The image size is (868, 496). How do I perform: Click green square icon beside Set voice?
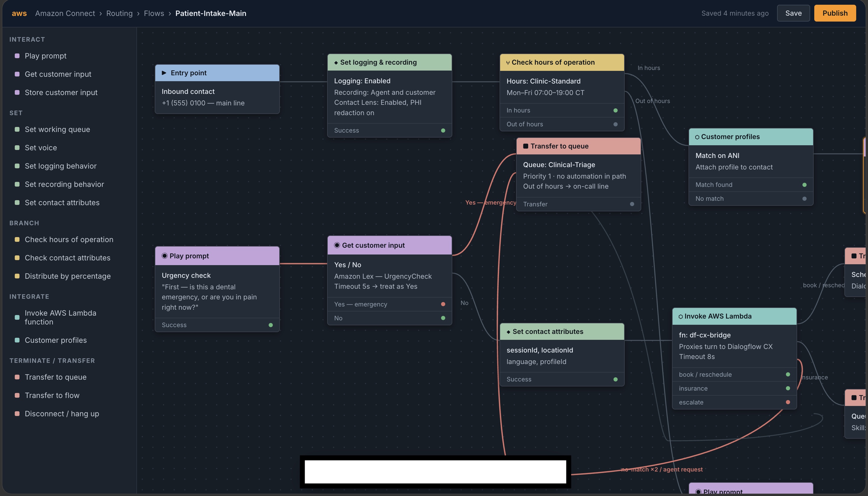[x=17, y=148]
